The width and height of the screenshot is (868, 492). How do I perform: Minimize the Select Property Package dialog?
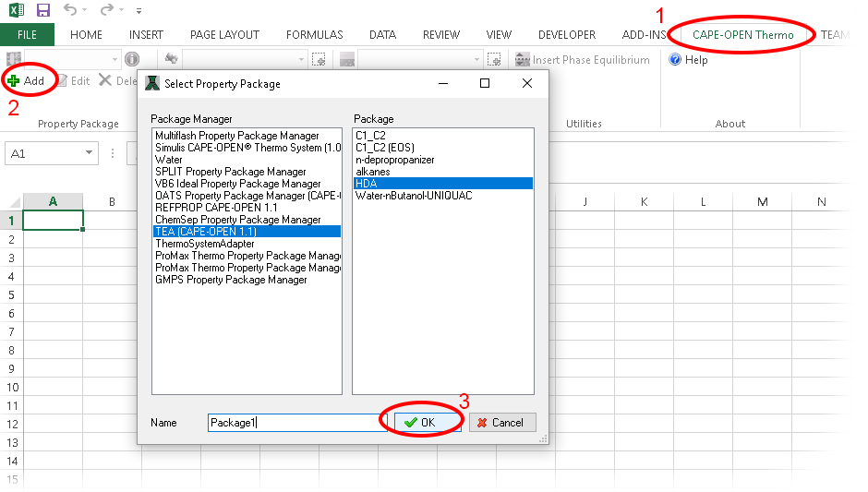tap(443, 83)
